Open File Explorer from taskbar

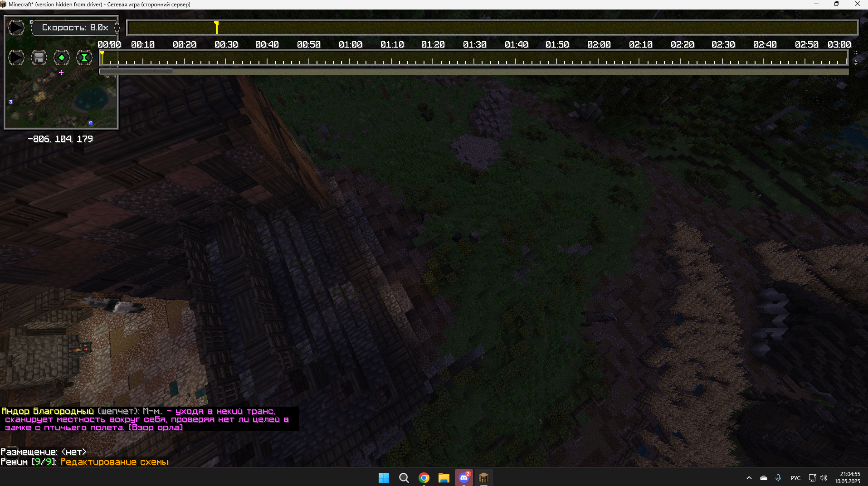tap(444, 478)
